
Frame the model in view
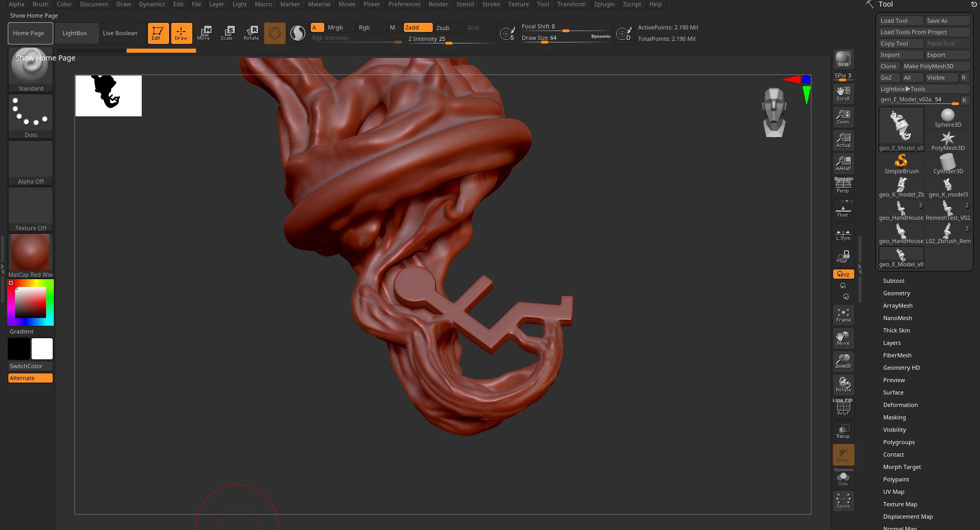coord(843,315)
